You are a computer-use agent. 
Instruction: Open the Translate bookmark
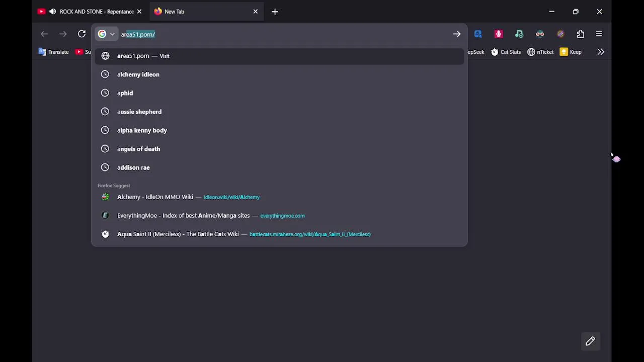click(x=54, y=52)
